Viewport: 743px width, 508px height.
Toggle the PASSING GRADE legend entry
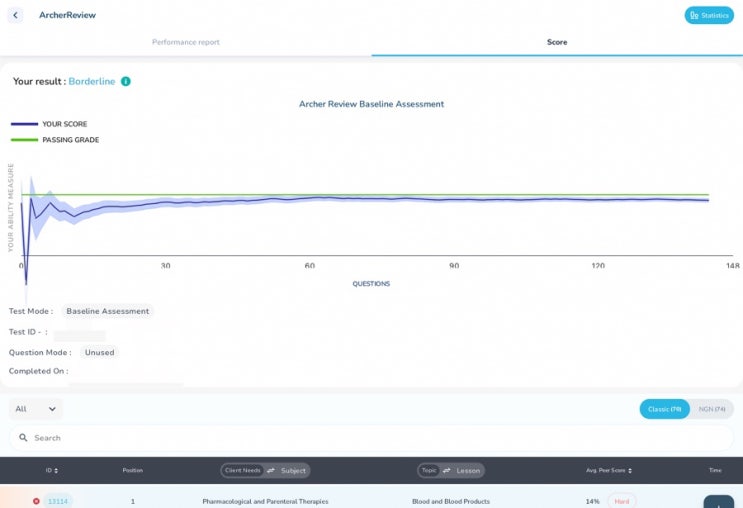pyautogui.click(x=25, y=140)
